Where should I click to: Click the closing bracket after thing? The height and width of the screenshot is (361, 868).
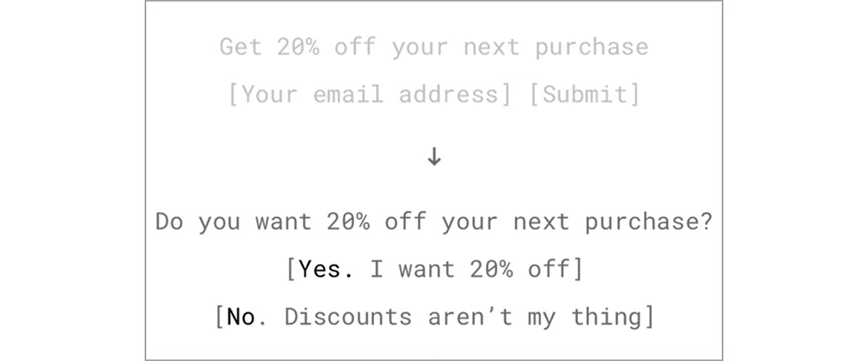pos(648,317)
